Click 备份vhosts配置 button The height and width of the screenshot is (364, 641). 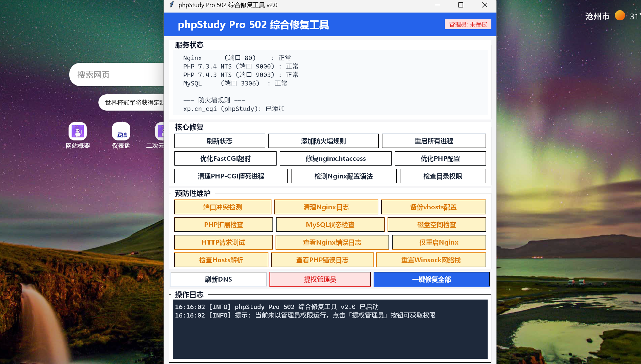pyautogui.click(x=434, y=207)
